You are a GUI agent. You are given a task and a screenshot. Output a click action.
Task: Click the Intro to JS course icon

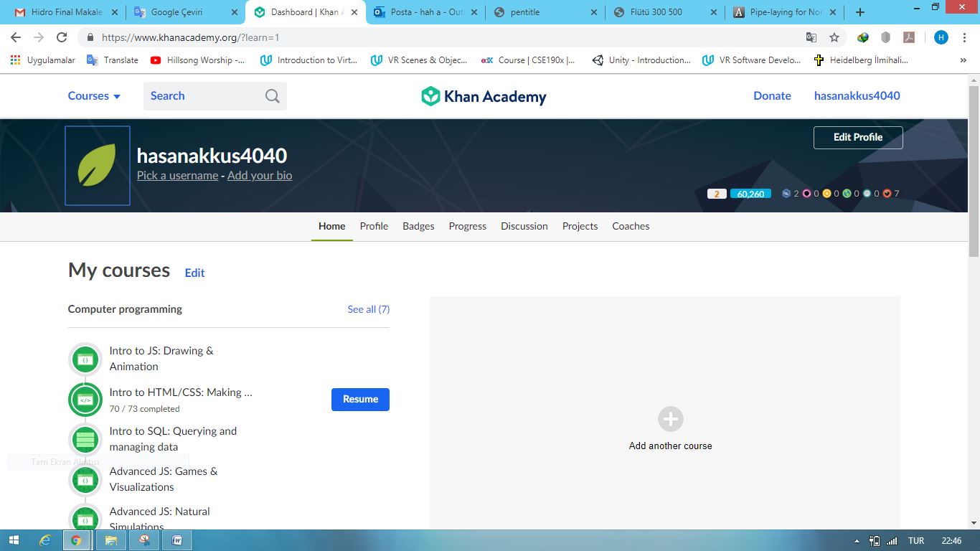pos(85,359)
